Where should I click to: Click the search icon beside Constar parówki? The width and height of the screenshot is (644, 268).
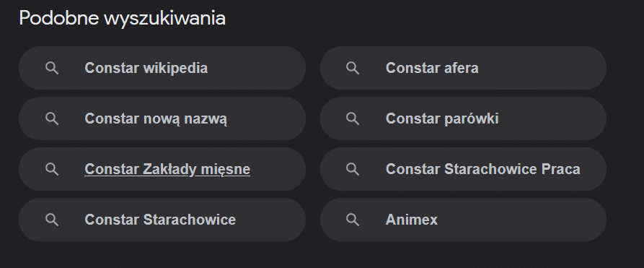point(353,119)
